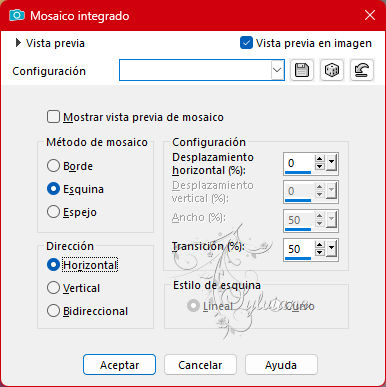Select the Espejo mosaic method
Image resolution: width=386 pixels, height=387 pixels.
(x=53, y=212)
